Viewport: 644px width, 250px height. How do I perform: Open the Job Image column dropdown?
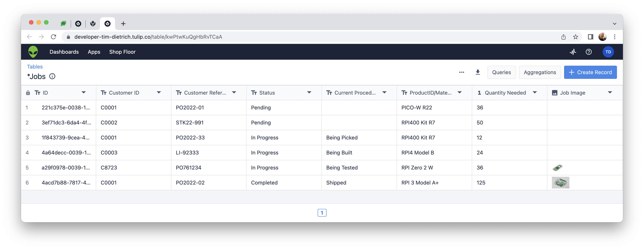tap(610, 93)
